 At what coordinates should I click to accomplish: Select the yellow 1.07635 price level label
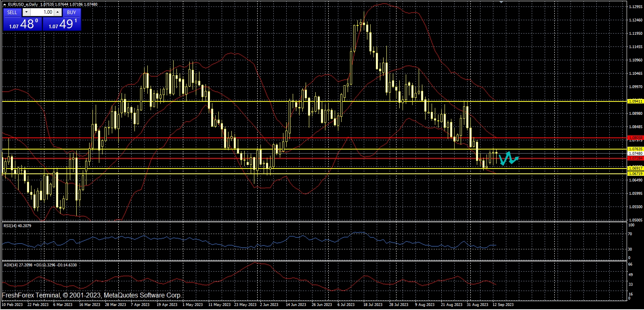[635, 149]
